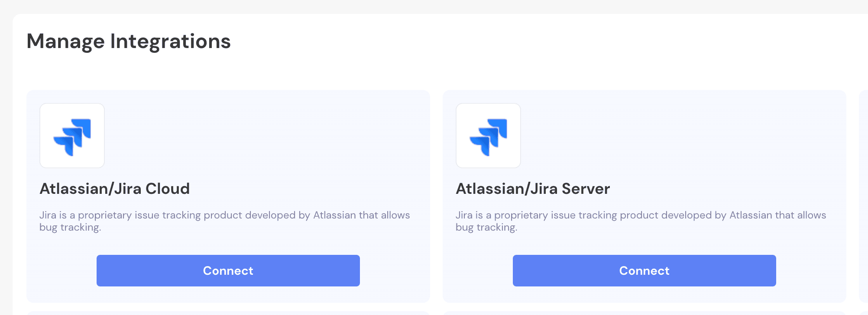868x315 pixels.
Task: Connect the Atlassian/Jira Cloud integration
Action: point(228,270)
